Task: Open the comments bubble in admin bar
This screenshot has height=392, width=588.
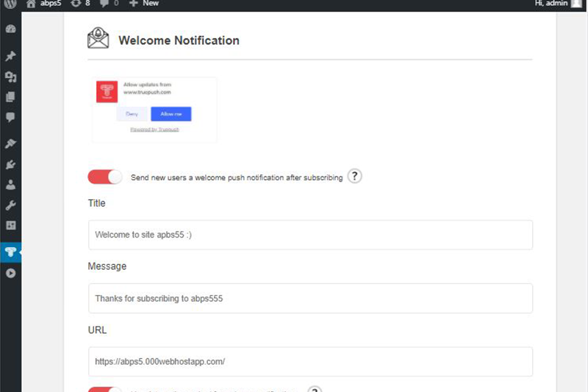Action: tap(109, 4)
